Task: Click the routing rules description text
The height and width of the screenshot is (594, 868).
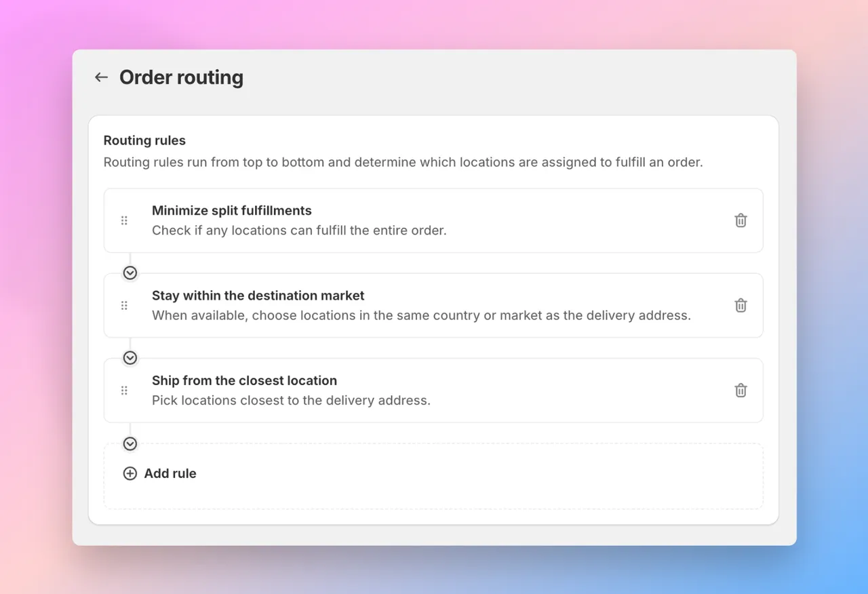Action: (x=403, y=162)
